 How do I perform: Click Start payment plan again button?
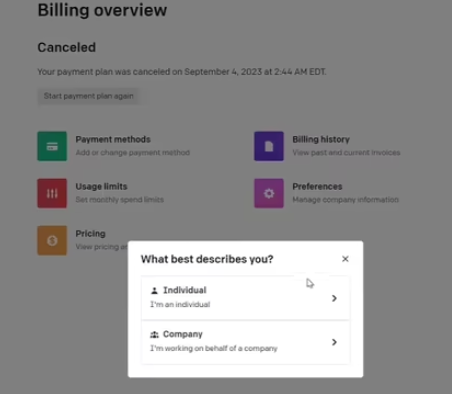[88, 96]
